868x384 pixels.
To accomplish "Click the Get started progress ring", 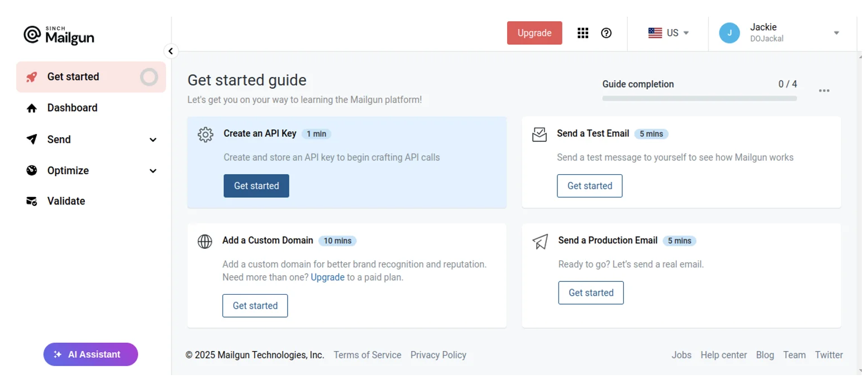I will click(149, 77).
